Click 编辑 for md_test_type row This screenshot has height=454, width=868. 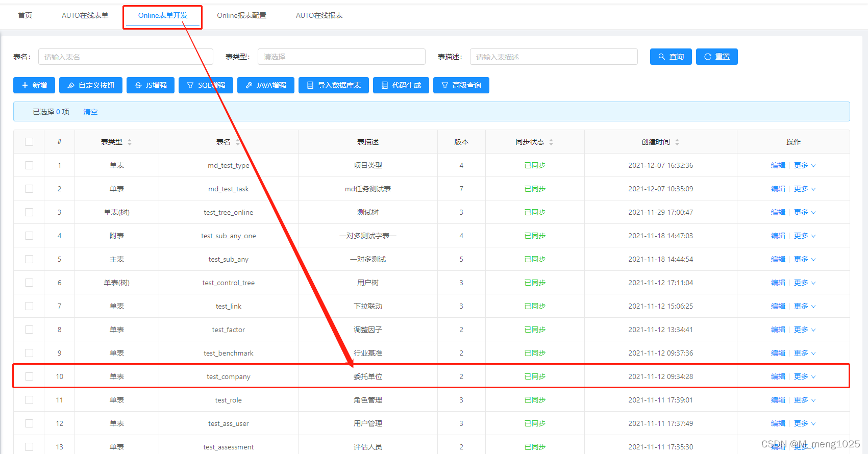coord(778,165)
